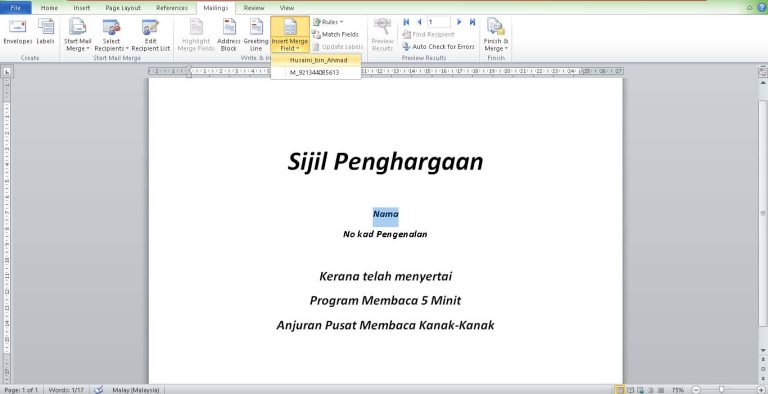Click the proofing check icon
Image resolution: width=768 pixels, height=394 pixels.
99,390
